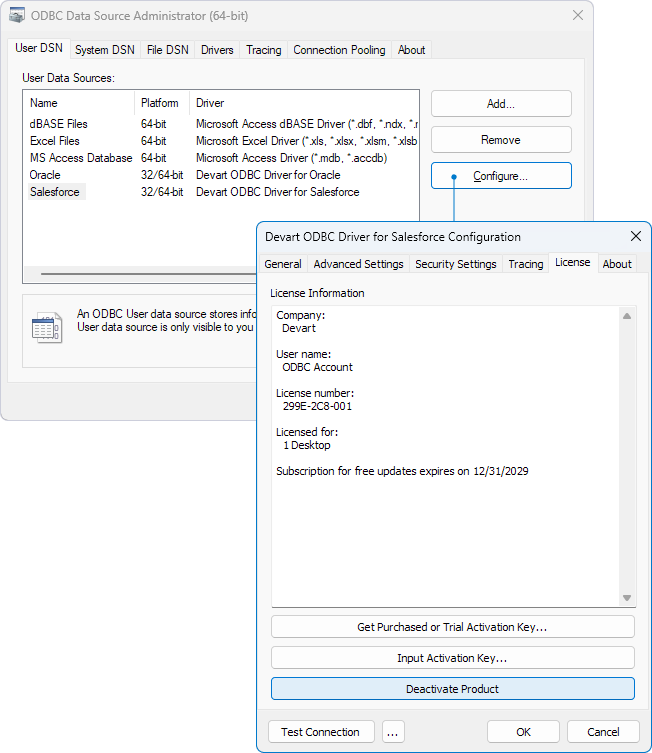Switch to General tab in Salesforce Configuration
Image resolution: width=652 pixels, height=753 pixels.
click(x=283, y=264)
